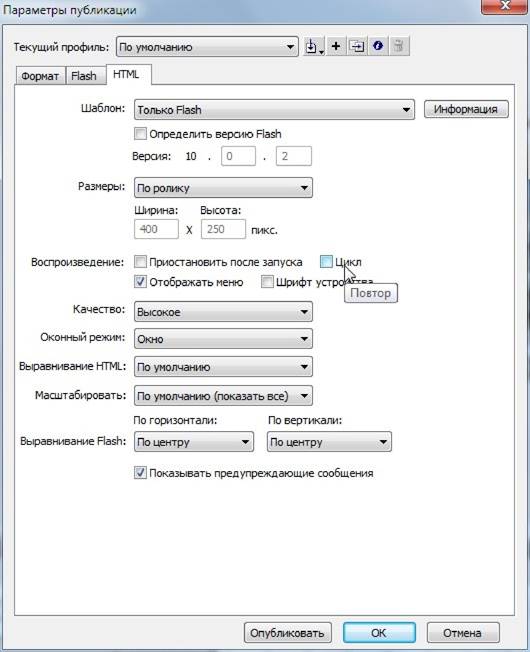Click the create new profile plus icon
The width and height of the screenshot is (530, 652).
pyautogui.click(x=336, y=46)
